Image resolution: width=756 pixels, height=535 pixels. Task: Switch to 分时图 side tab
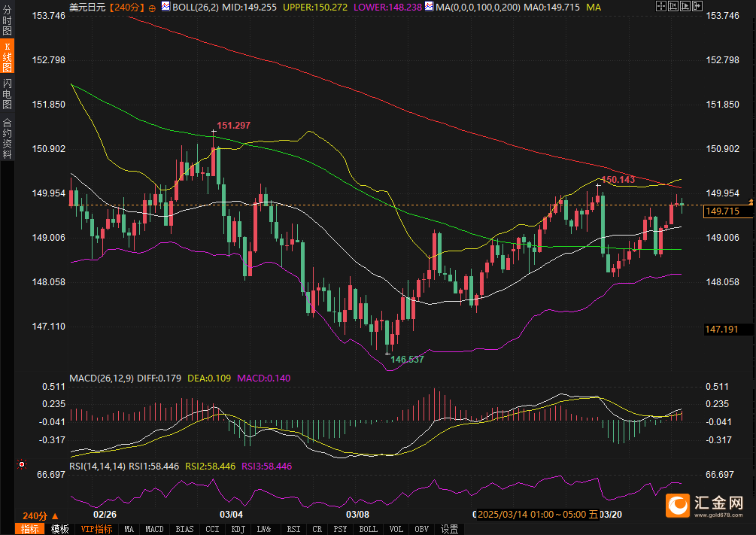coord(8,20)
